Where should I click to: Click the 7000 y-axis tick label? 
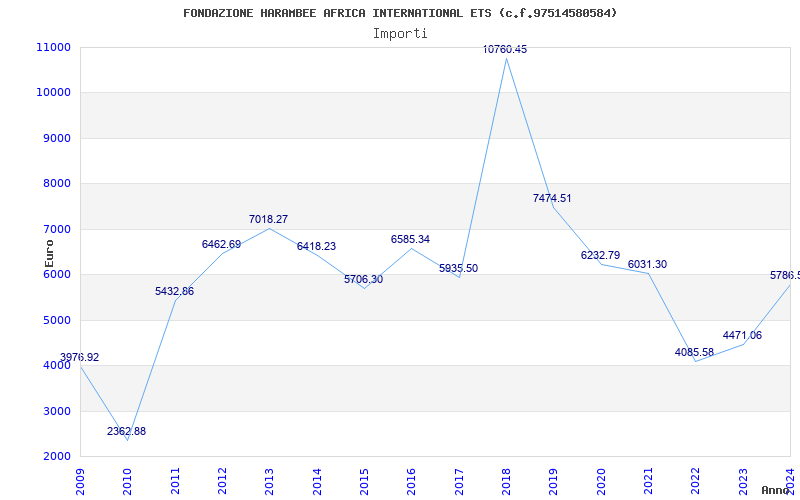pos(56,229)
